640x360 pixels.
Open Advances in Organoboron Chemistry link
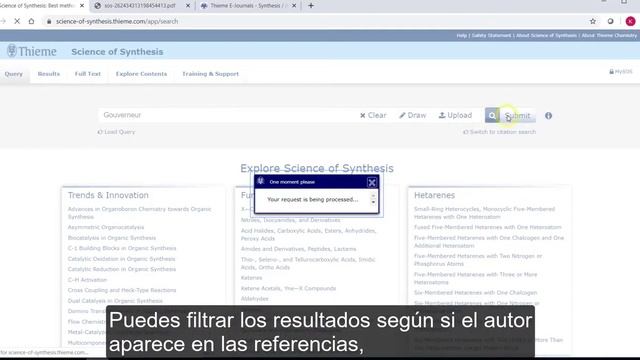[140, 213]
